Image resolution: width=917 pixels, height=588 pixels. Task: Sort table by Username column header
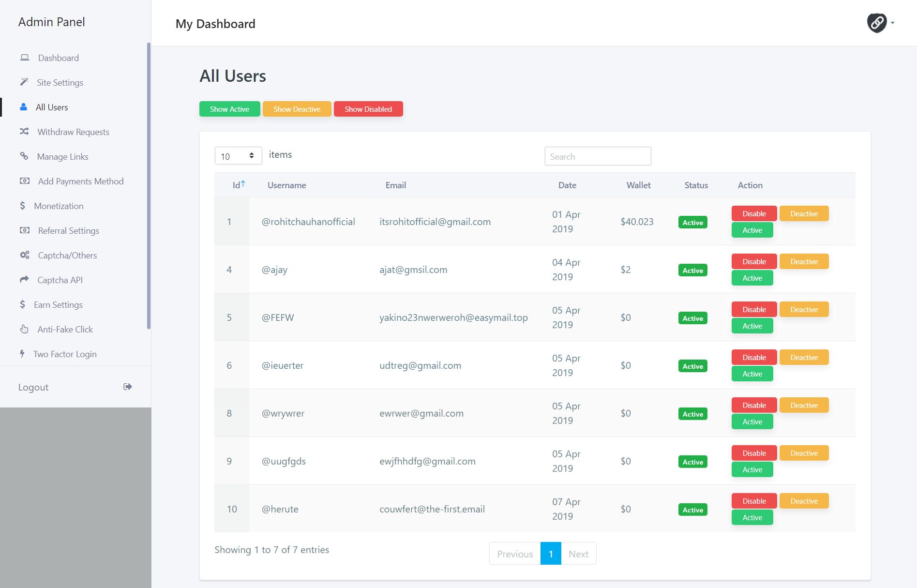[287, 185]
